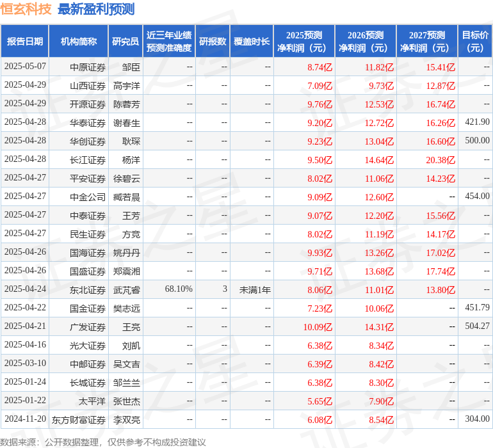Click the analyst name 陈蓉芳
The width and height of the screenshot is (493, 448).
pyautogui.click(x=127, y=104)
